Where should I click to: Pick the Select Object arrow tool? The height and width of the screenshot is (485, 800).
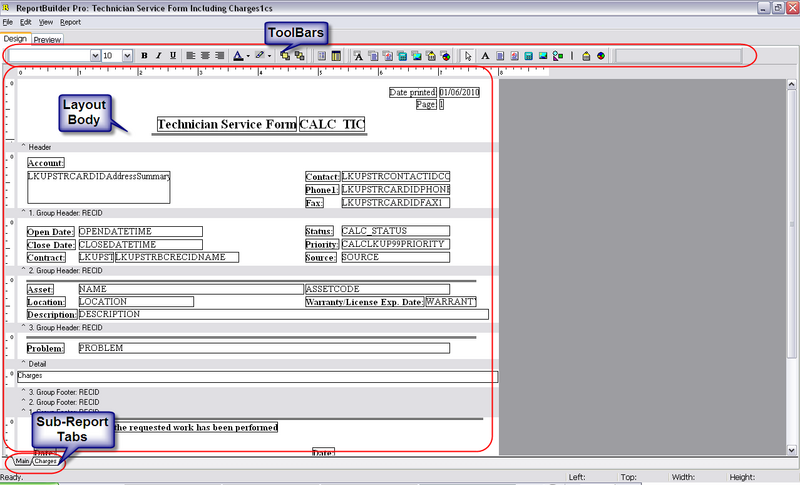tap(468, 56)
